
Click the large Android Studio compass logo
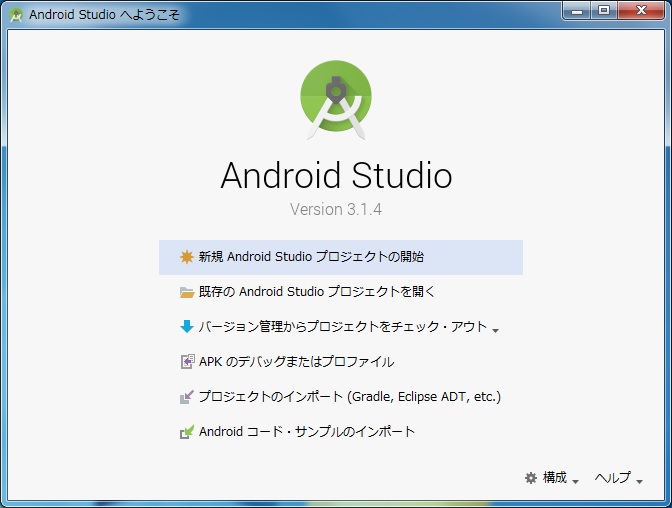click(x=336, y=100)
